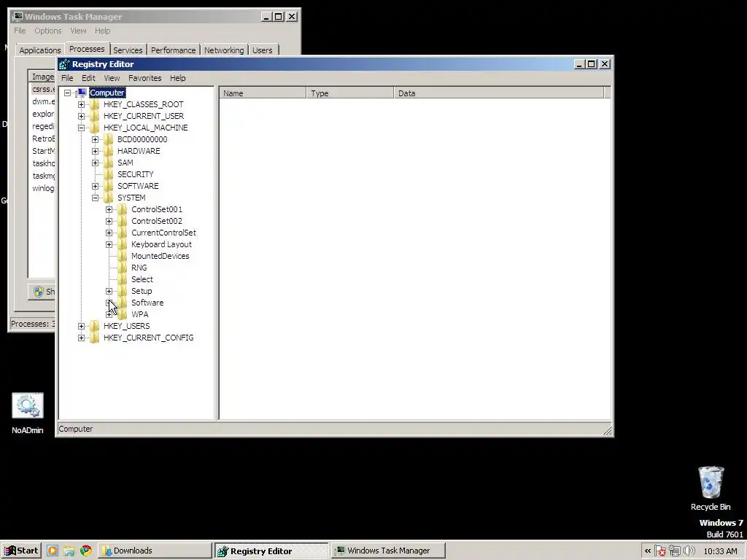Image resolution: width=747 pixels, height=560 pixels.
Task: Sort by the Type column header
Action: pos(350,93)
